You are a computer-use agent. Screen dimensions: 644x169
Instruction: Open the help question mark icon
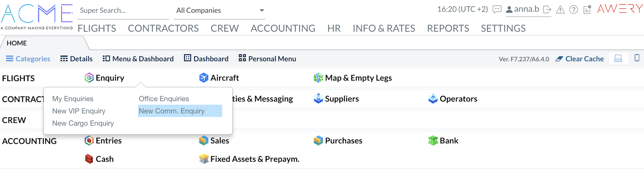point(573,10)
